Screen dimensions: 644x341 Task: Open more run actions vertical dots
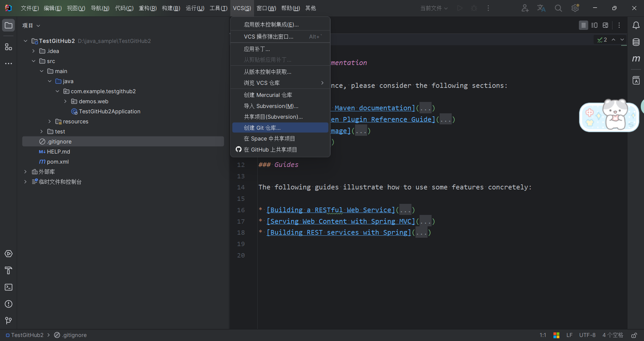488,8
